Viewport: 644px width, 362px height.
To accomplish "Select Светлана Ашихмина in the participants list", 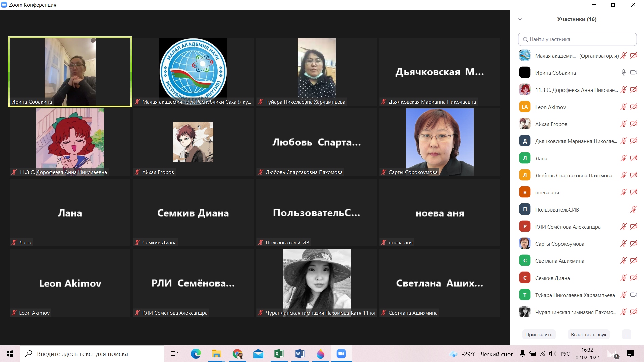I will (x=559, y=261).
